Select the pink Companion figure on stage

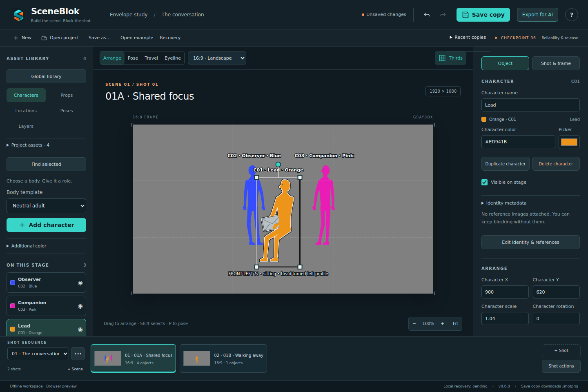click(x=324, y=205)
